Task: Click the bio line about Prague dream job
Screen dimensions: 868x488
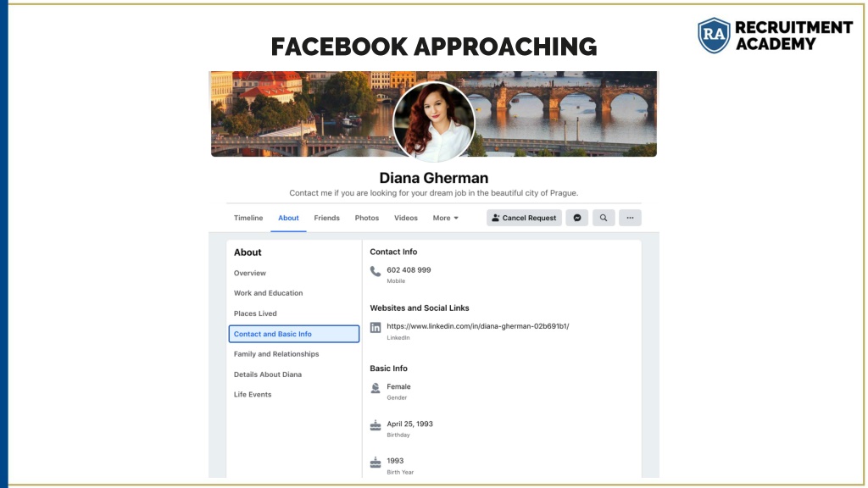Action: [433, 193]
